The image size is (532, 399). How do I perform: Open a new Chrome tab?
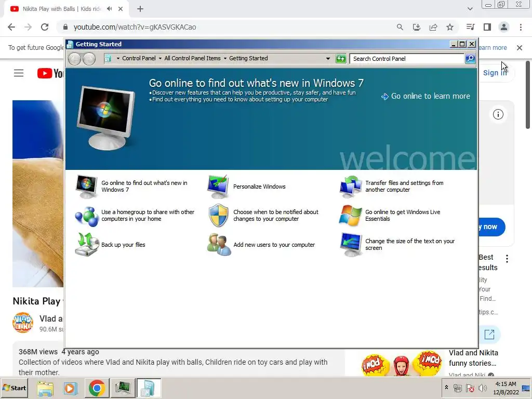(140, 9)
